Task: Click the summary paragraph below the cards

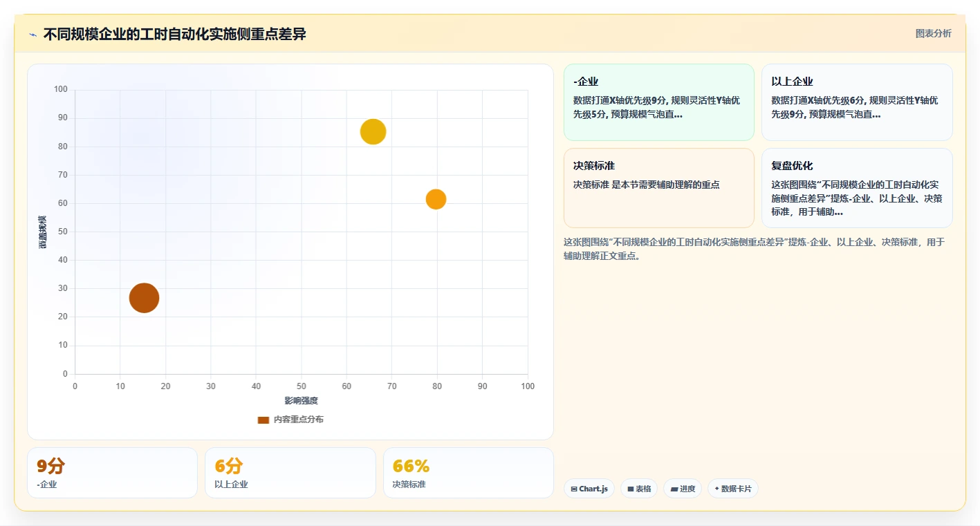Action: [754, 249]
